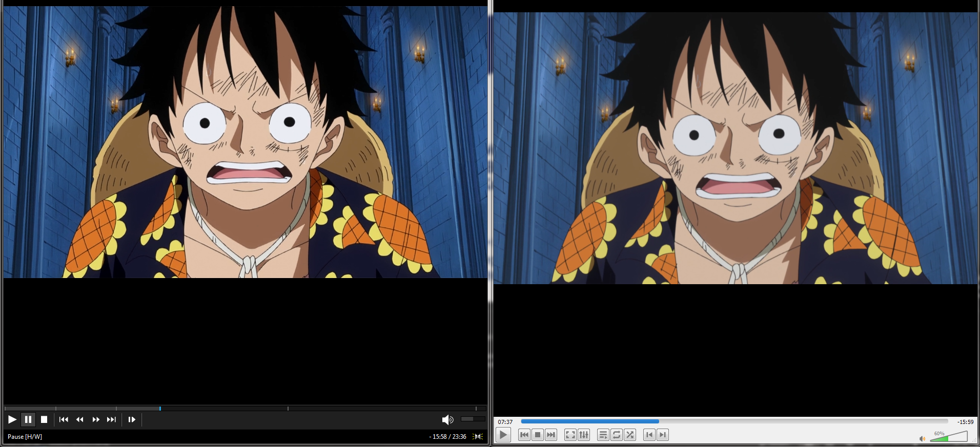This screenshot has height=447, width=980.
Task: Click VLC next chapter button at toolbar end
Action: [x=663, y=435]
